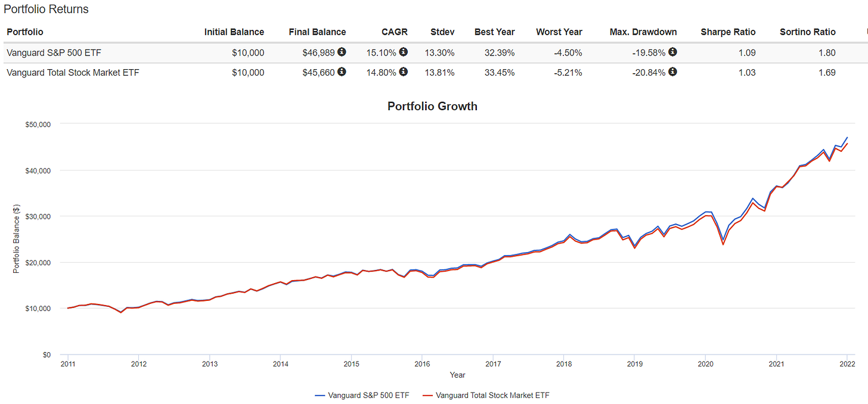Click the Portfolio Growth chart title
The image size is (868, 404).
433,107
